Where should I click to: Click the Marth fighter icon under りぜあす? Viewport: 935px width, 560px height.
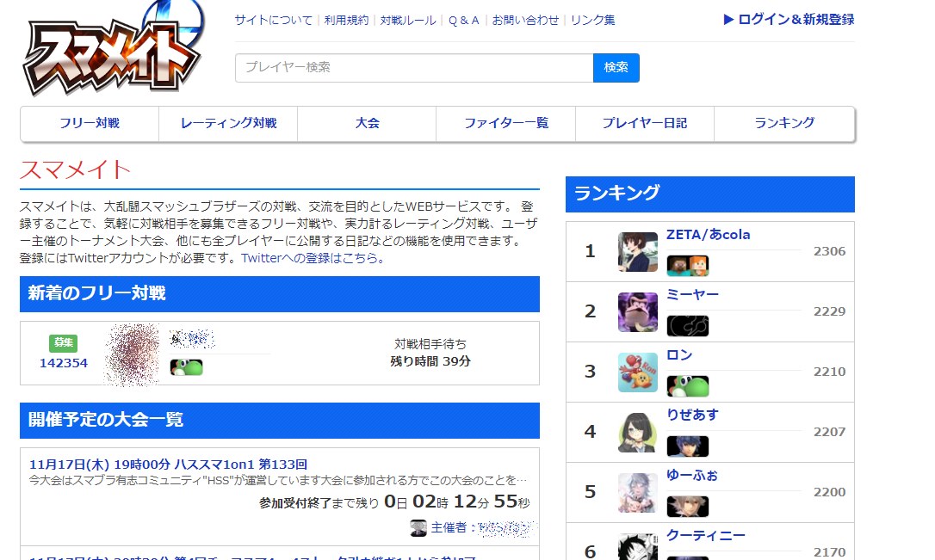click(x=688, y=446)
